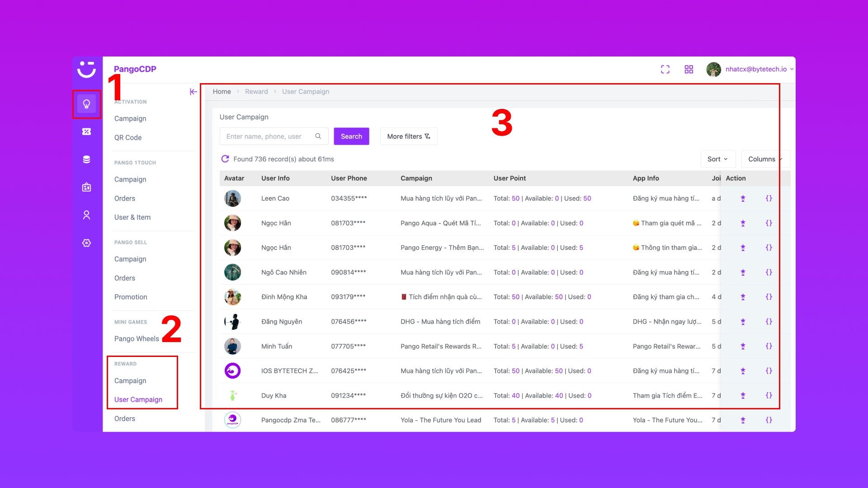Screen dimensions: 868x488
Task: Expand the Sort dropdown
Action: click(x=717, y=159)
